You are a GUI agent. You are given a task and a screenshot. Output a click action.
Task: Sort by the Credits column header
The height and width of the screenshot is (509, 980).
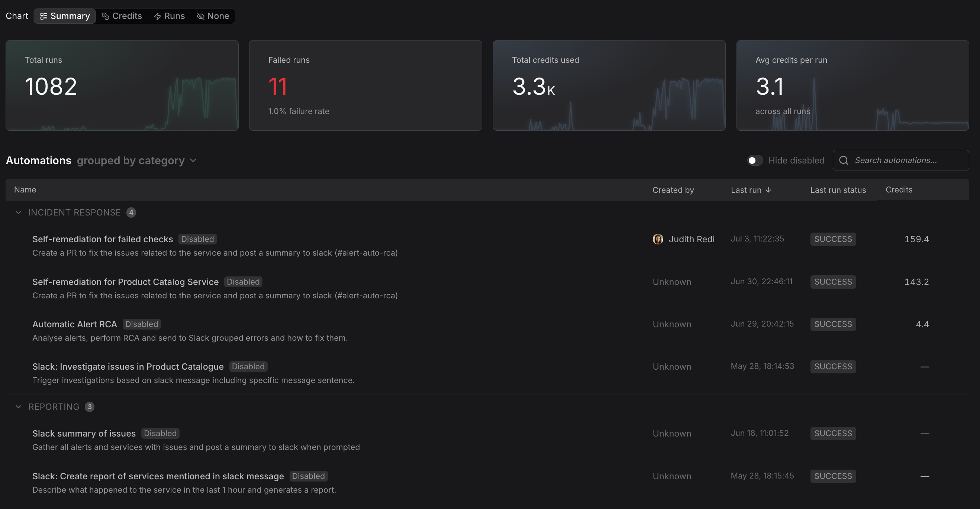click(899, 190)
